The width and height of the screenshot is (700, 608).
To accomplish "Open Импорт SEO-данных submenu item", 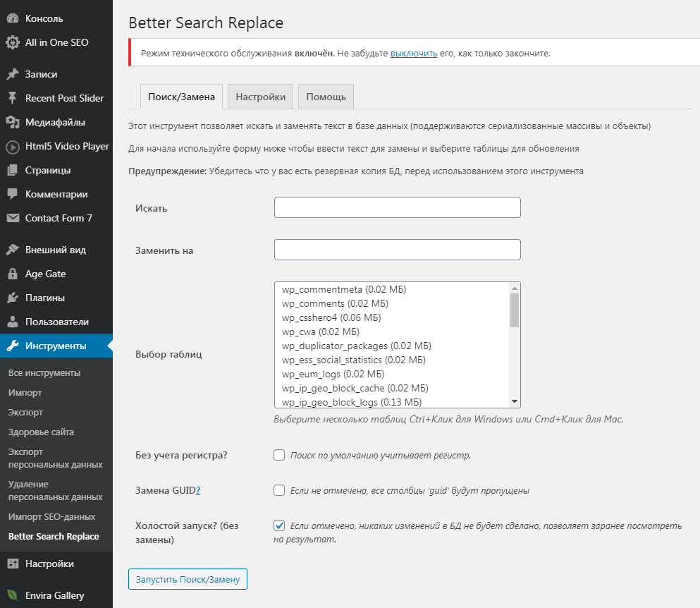I will pos(51,516).
